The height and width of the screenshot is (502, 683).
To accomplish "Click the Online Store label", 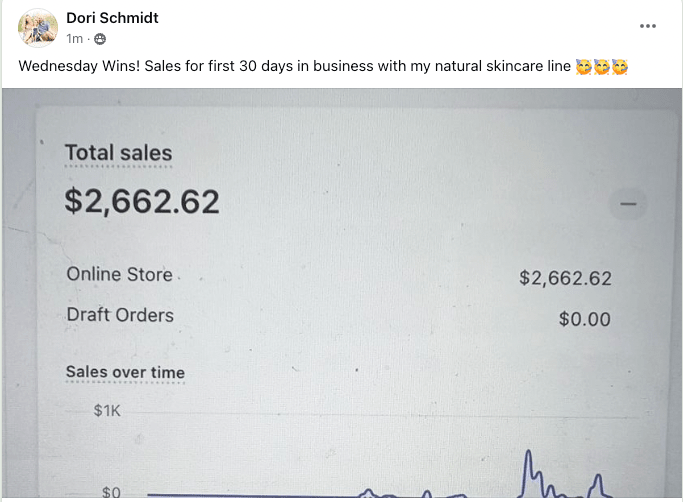I will (x=119, y=274).
